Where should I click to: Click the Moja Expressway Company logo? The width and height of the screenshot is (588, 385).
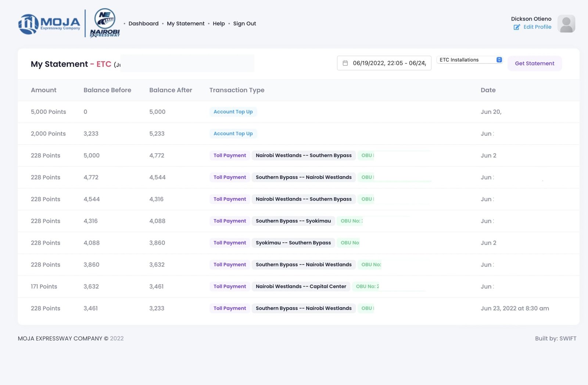click(x=49, y=24)
